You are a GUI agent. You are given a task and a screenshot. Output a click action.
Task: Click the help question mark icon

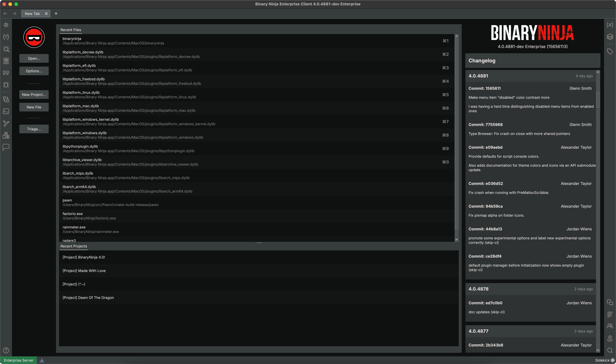point(6,350)
